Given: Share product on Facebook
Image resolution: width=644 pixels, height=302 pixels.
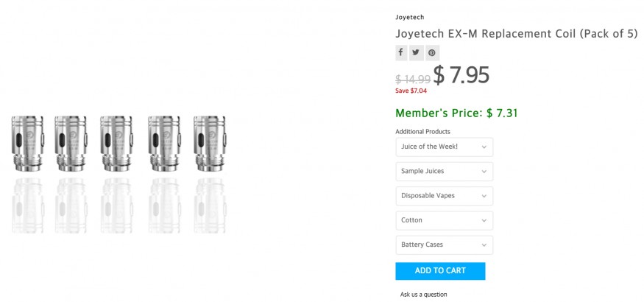Looking at the screenshot, I should click(401, 52).
